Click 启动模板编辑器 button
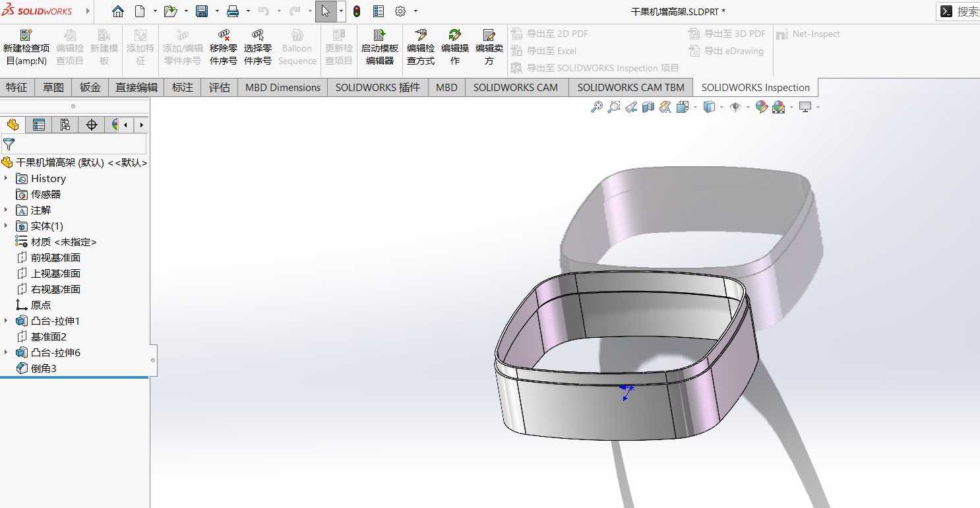Screen dimensions: 980x508 [379, 48]
